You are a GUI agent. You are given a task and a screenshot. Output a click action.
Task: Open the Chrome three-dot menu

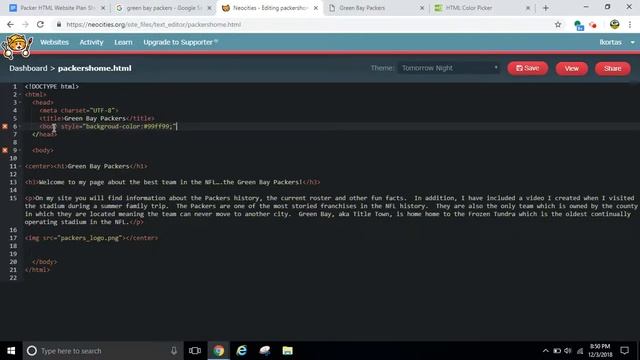(x=631, y=24)
